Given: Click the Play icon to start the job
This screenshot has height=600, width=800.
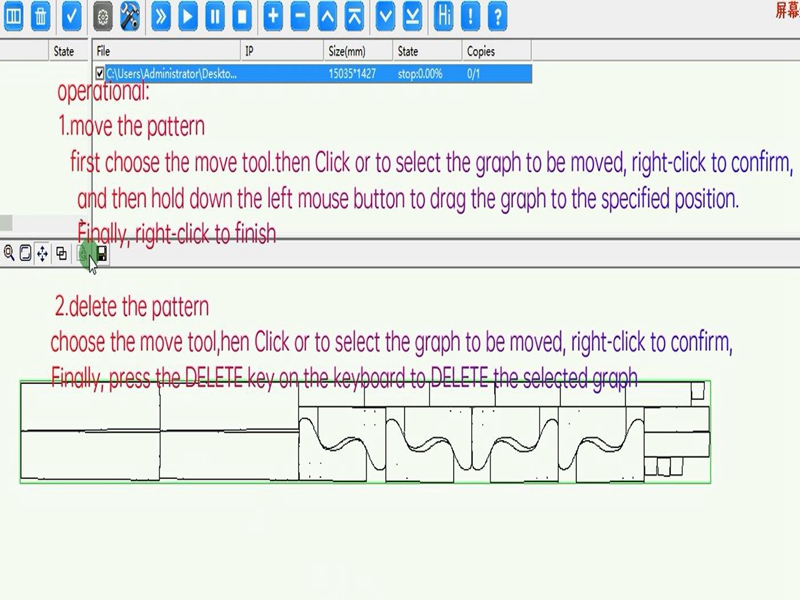Looking at the screenshot, I should 187,14.
